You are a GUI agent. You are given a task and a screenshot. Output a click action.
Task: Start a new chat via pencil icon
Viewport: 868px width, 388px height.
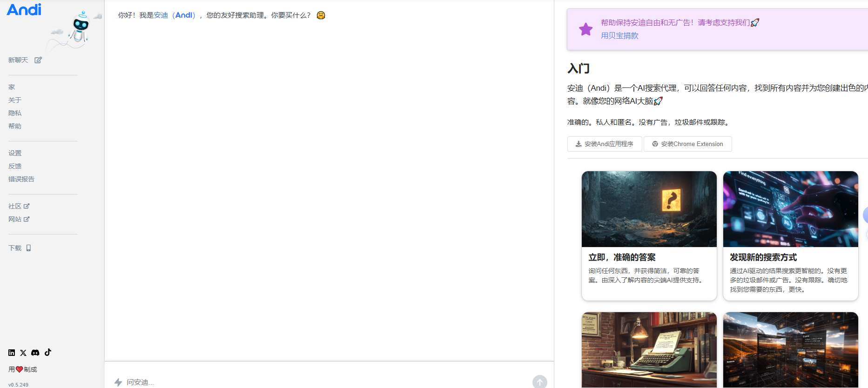click(38, 60)
